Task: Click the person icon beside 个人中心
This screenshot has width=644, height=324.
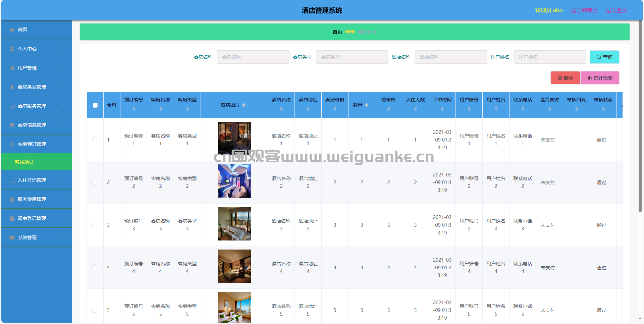Action: click(12, 49)
